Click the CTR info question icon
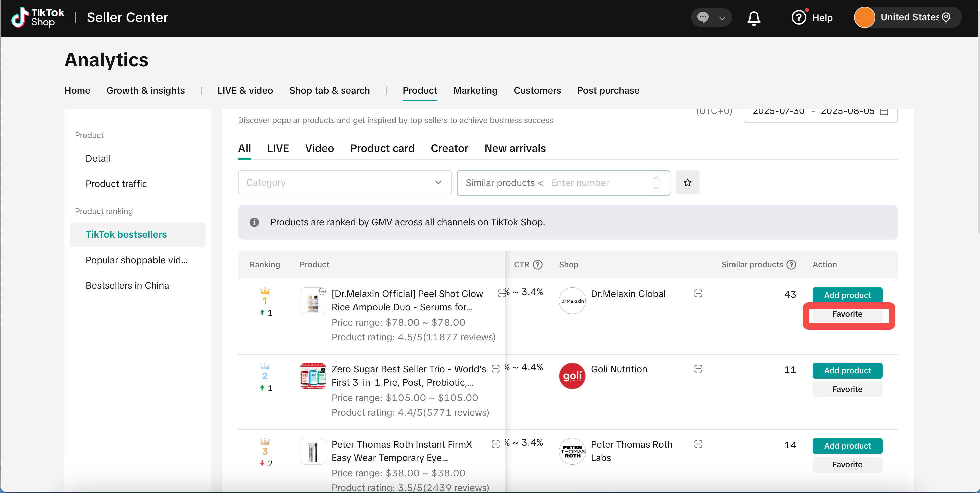 click(x=538, y=265)
